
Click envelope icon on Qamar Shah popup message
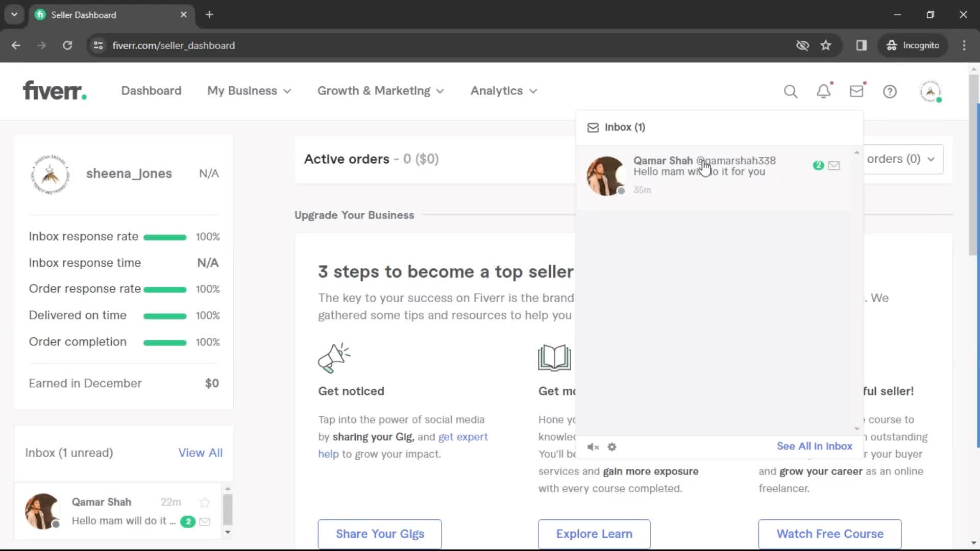(x=834, y=165)
